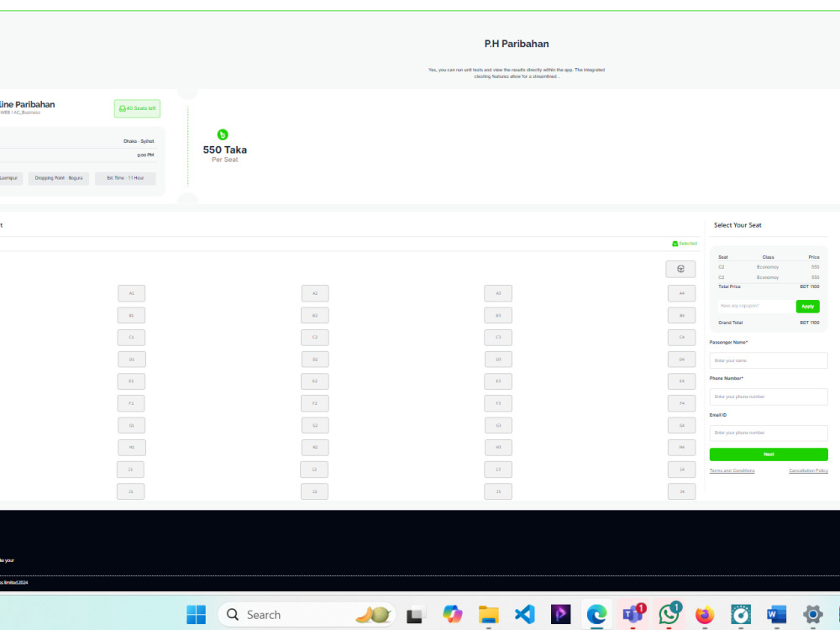
Task: Open File Explorer from the taskbar
Action: point(489,615)
